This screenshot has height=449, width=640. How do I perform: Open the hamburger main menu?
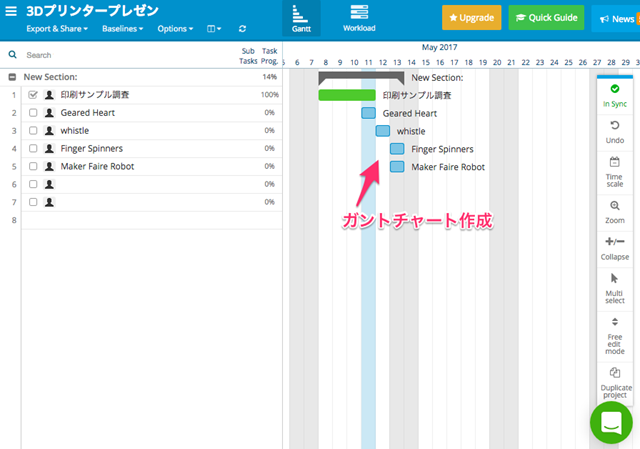[11, 11]
